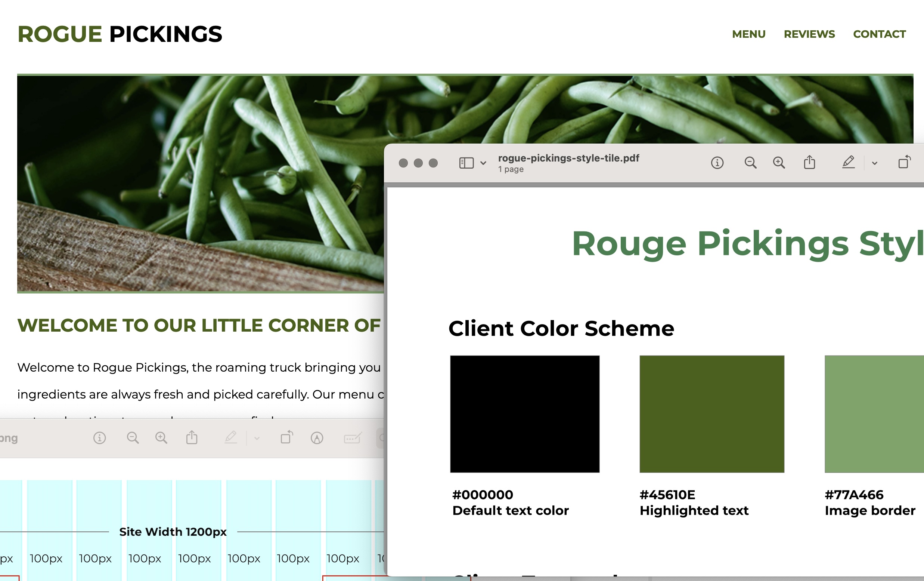This screenshot has height=581, width=924.
Task: Select the zoom out icon in PDF viewer
Action: pyautogui.click(x=751, y=163)
